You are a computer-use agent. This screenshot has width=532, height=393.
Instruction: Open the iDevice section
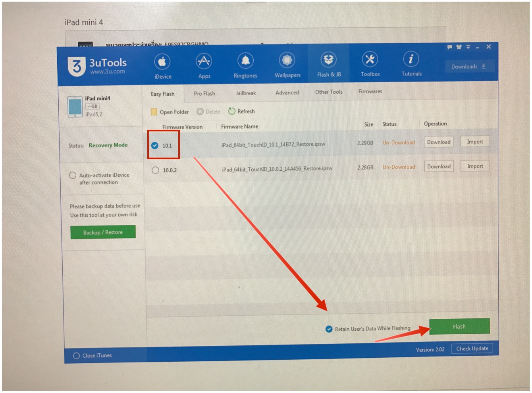tap(162, 66)
